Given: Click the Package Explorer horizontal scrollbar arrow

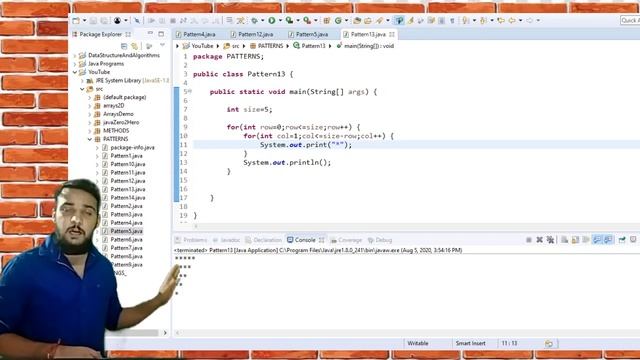Looking at the screenshot, I should [165, 333].
